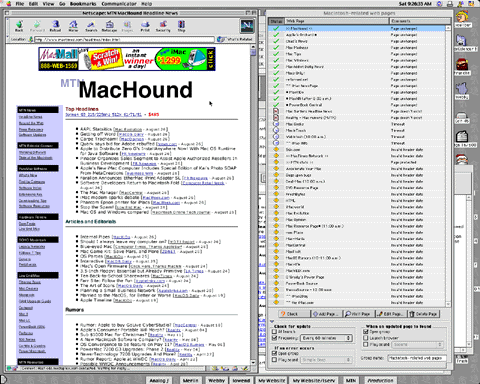The width and height of the screenshot is (480, 384).
Task: Open the Help menu
Action: click(147, 4)
